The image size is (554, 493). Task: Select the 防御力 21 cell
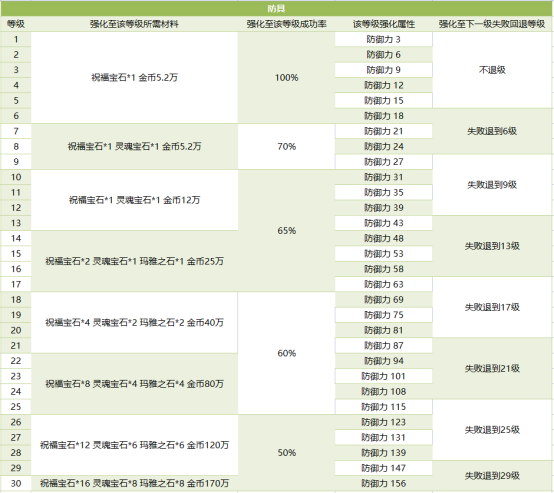[x=384, y=131]
